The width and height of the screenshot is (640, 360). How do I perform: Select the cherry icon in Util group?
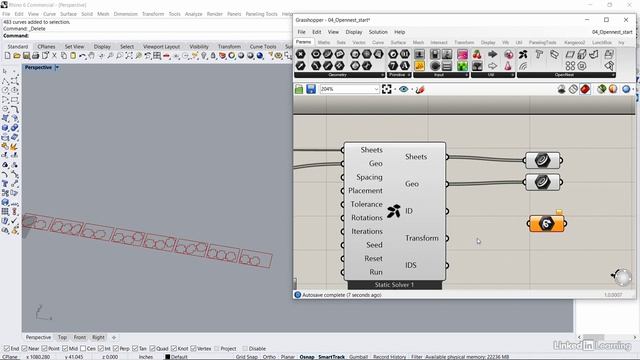(x=477, y=54)
